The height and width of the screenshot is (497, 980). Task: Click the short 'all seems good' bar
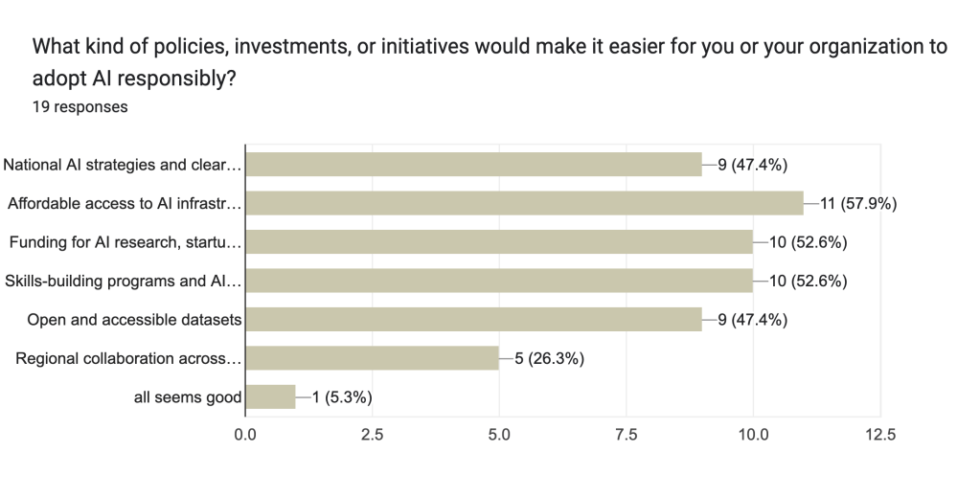(x=270, y=397)
